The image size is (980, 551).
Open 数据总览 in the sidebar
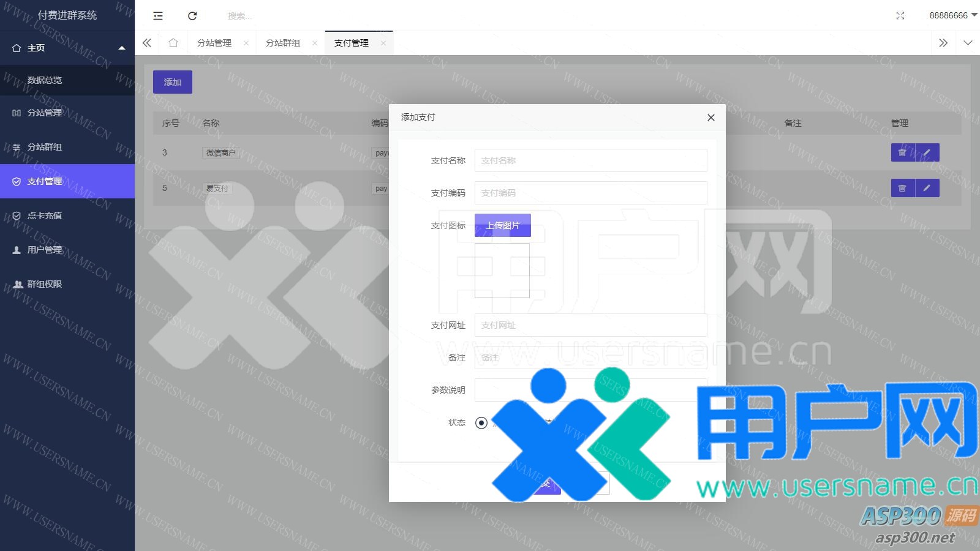point(67,80)
